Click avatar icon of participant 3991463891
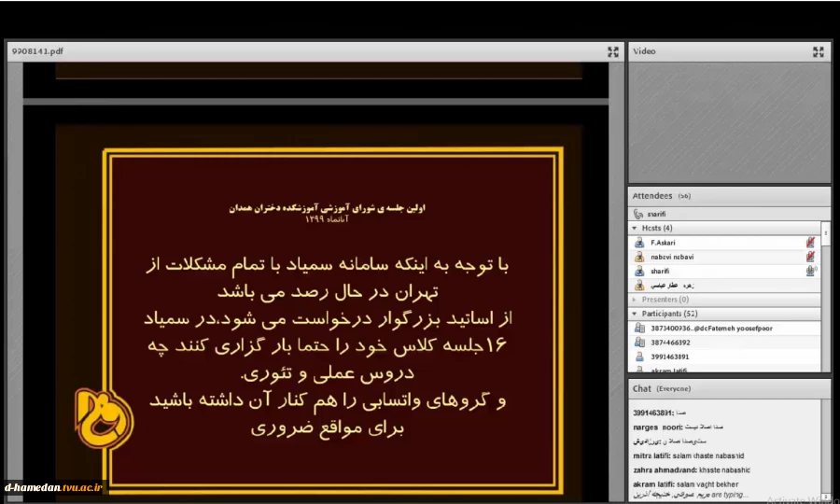840x504 pixels. click(639, 357)
